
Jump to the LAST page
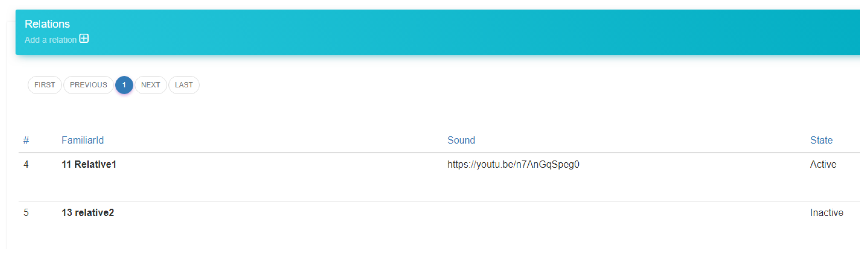(184, 85)
